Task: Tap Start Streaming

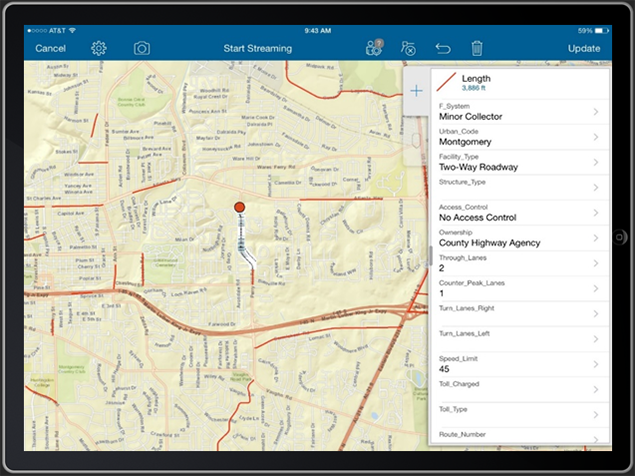Action: pyautogui.click(x=258, y=49)
